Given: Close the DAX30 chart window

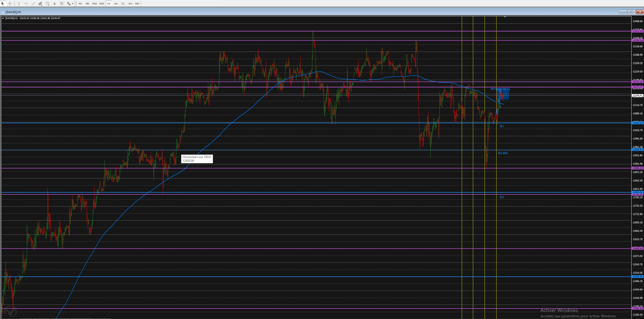Looking at the screenshot, I should (640, 12).
